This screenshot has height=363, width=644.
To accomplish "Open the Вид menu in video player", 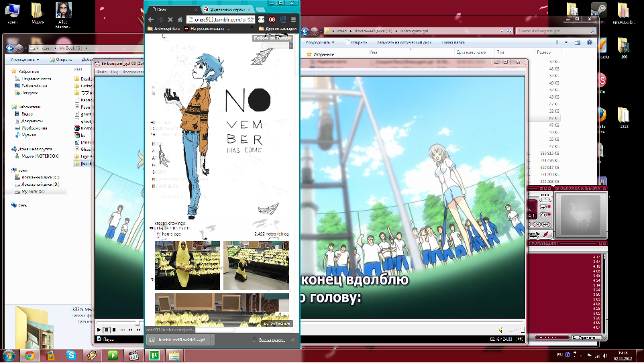I will pyautogui.click(x=114, y=72).
